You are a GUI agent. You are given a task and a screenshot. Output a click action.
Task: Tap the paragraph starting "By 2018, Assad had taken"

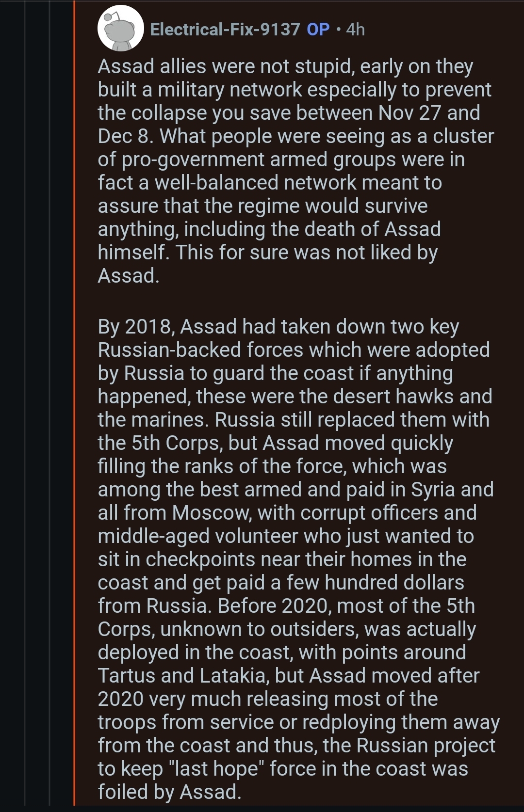click(298, 559)
